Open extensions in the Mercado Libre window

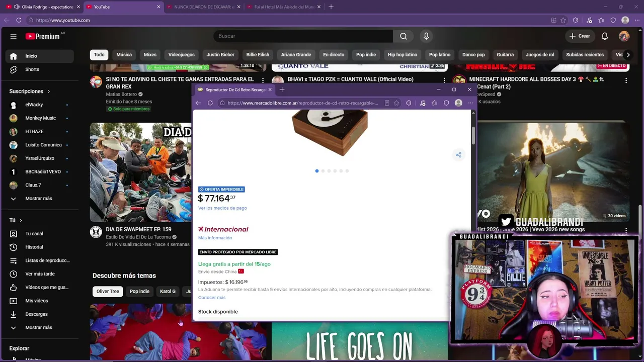409,103
